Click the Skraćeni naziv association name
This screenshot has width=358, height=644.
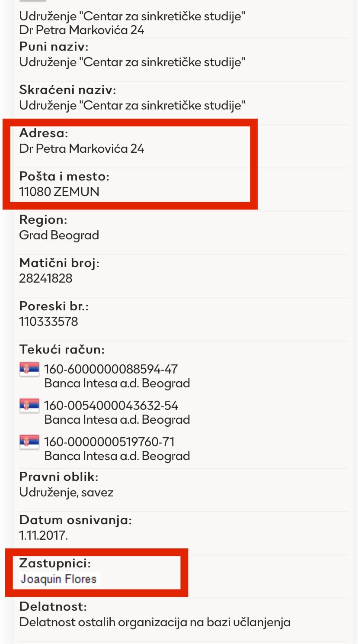click(x=132, y=105)
